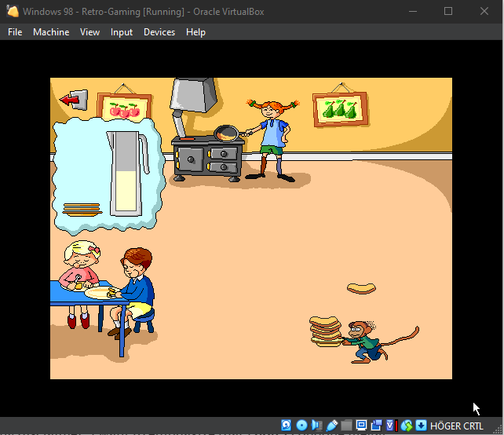
Task: Open the Help menu
Action: coord(195,32)
